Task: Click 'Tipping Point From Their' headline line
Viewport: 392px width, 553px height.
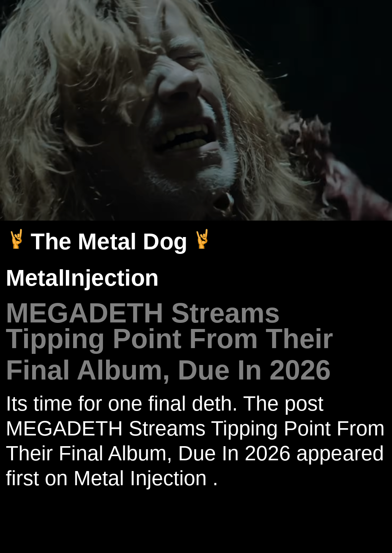Action: point(169,339)
